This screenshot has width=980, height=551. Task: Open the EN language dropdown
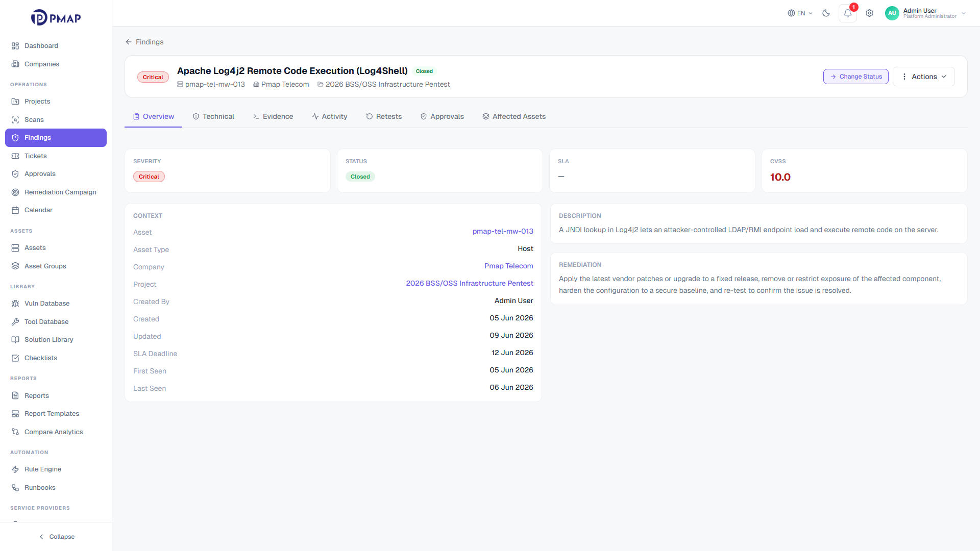(x=800, y=13)
